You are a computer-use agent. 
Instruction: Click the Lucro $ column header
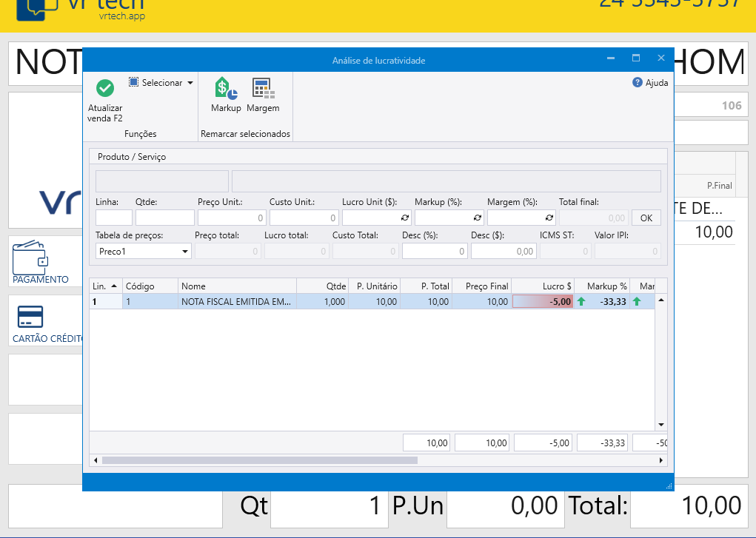(543, 286)
